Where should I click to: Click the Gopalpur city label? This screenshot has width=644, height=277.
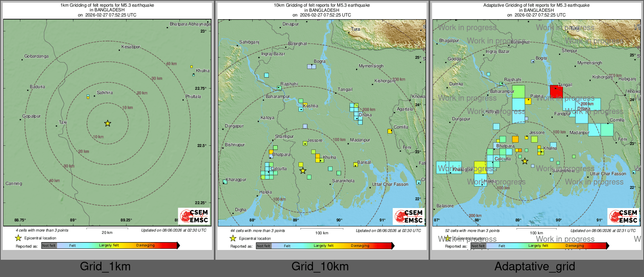(31, 116)
